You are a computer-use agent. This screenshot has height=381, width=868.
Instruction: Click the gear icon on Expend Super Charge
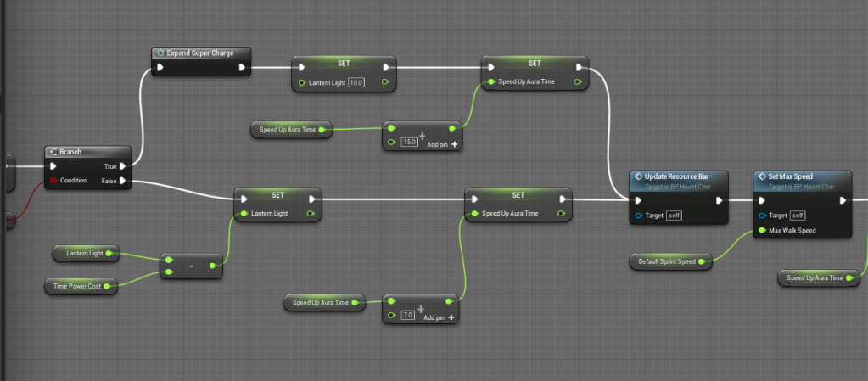click(160, 53)
